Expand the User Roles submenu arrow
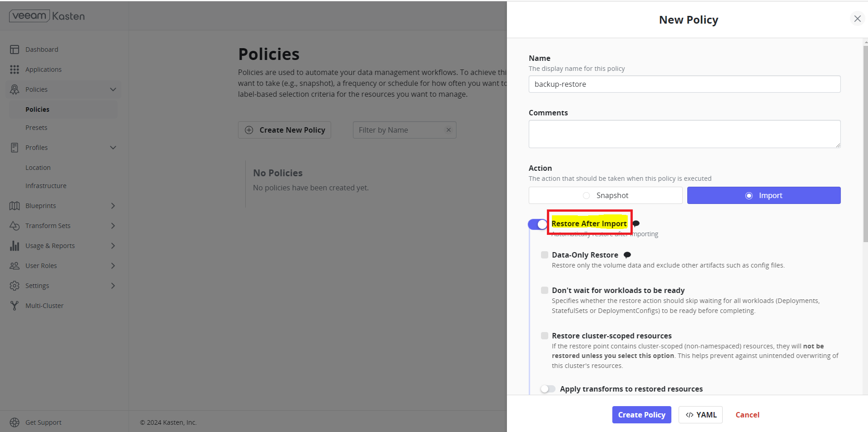868x432 pixels. coord(113,266)
